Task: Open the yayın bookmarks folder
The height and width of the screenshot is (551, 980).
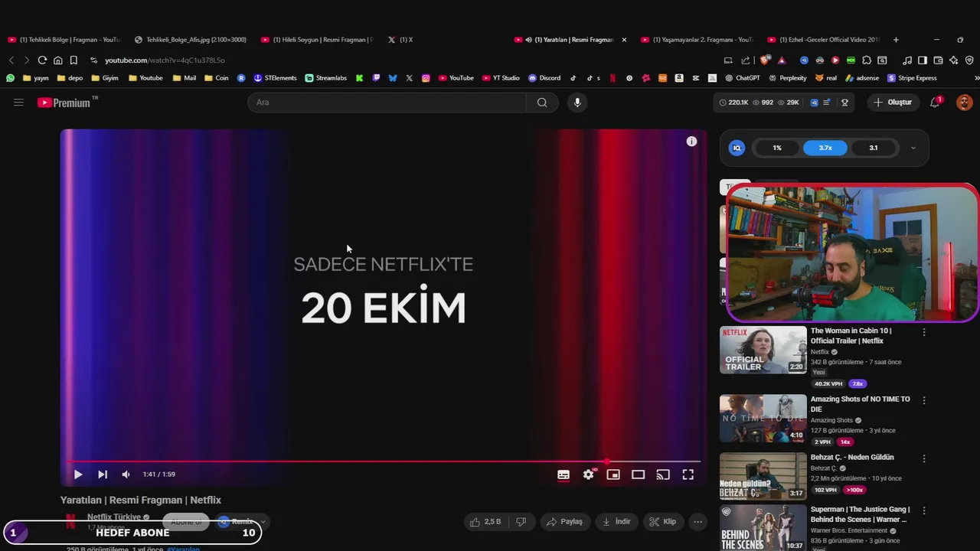Action: 36,78
